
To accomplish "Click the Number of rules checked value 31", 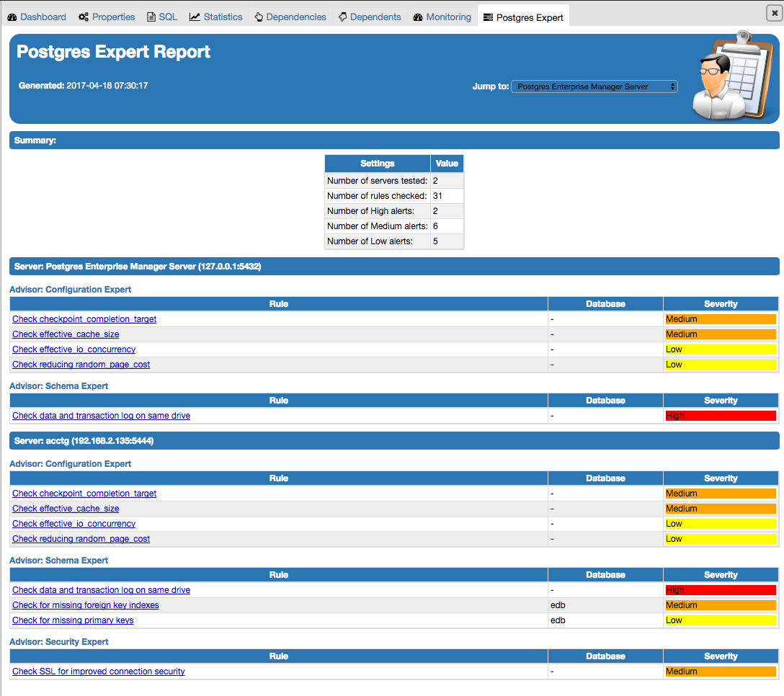I will (x=437, y=196).
